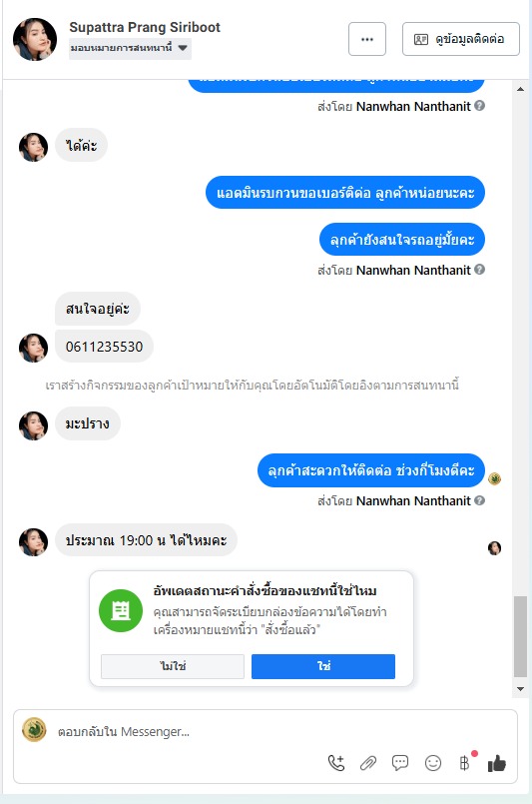Open saved replies speech bubble icon

coord(400,763)
